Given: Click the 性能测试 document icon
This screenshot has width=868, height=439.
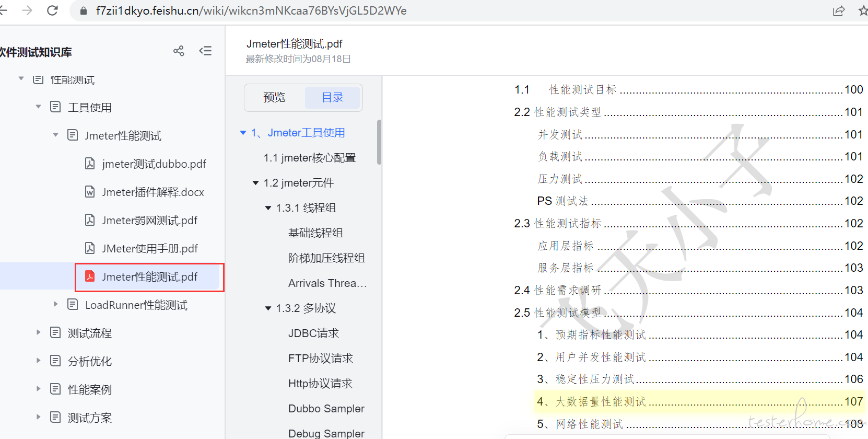Looking at the screenshot, I should click(38, 79).
